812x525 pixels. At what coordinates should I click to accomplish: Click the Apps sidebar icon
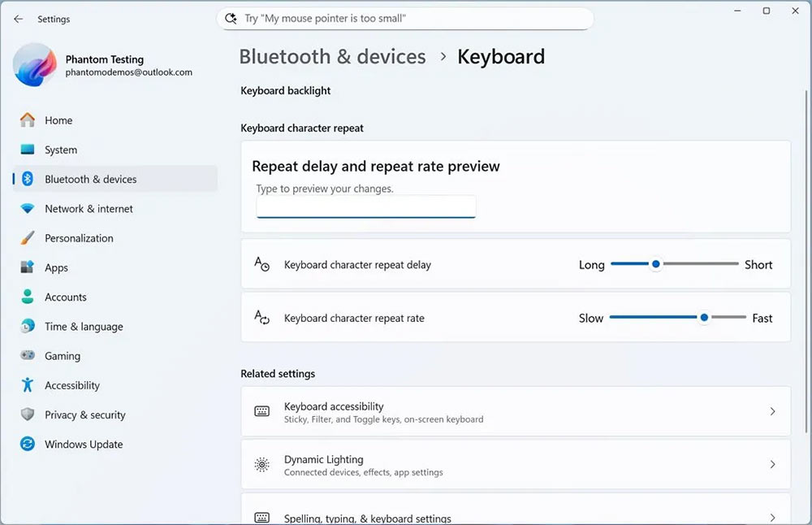27,267
